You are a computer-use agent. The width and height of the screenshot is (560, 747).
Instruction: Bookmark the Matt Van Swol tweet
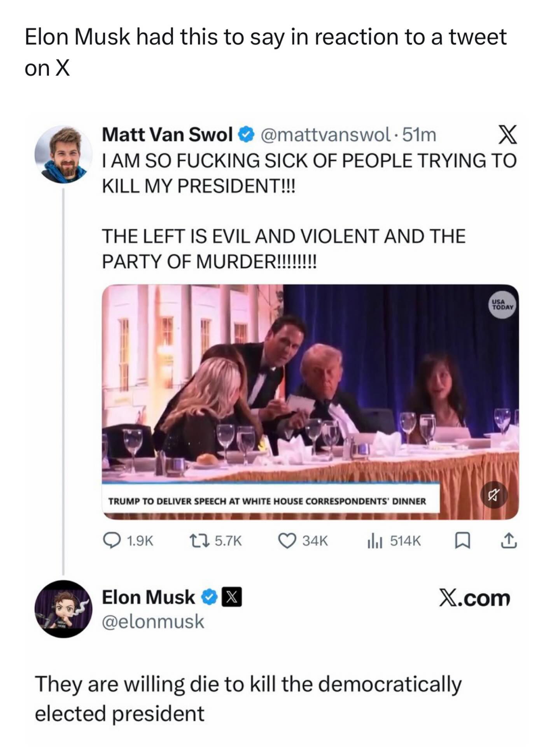[x=463, y=541]
